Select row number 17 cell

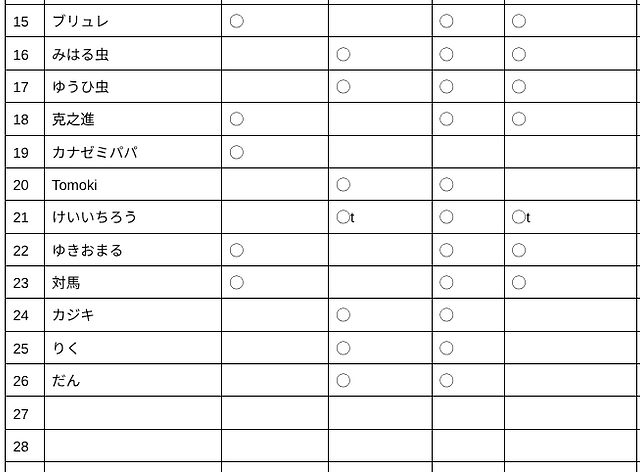tap(24, 87)
